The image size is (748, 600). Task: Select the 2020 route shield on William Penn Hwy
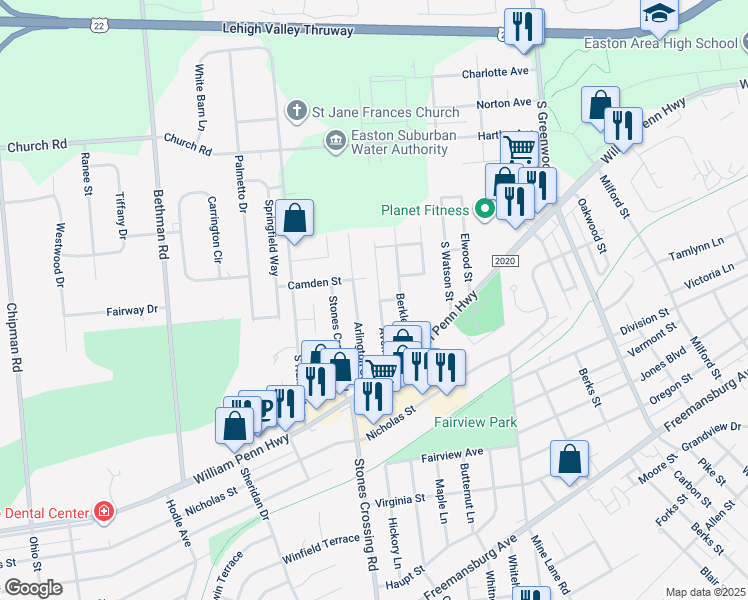click(x=505, y=260)
